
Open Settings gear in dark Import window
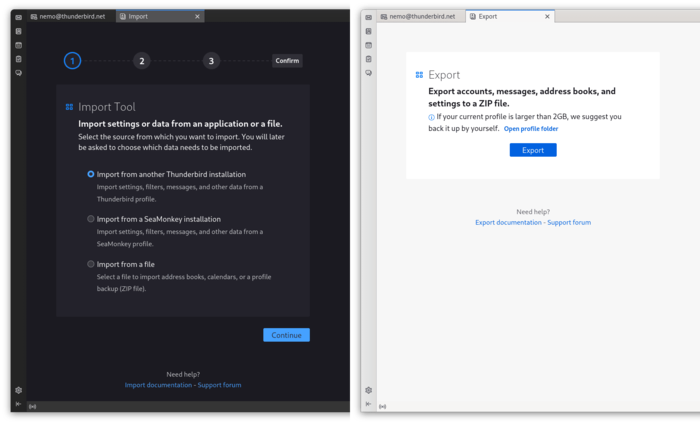click(18, 390)
